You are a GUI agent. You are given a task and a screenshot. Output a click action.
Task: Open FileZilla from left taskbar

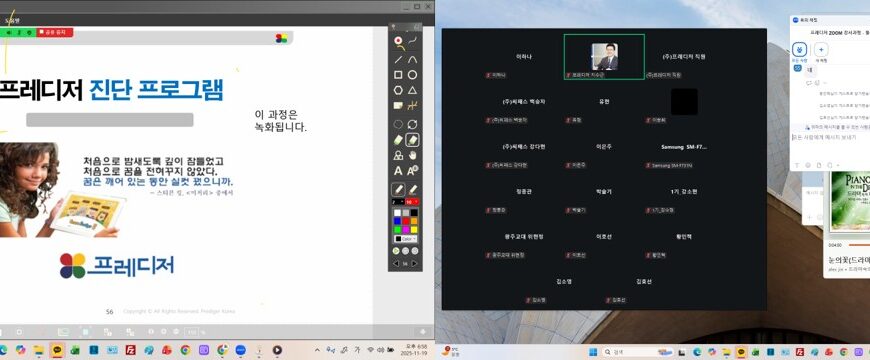click(130, 350)
